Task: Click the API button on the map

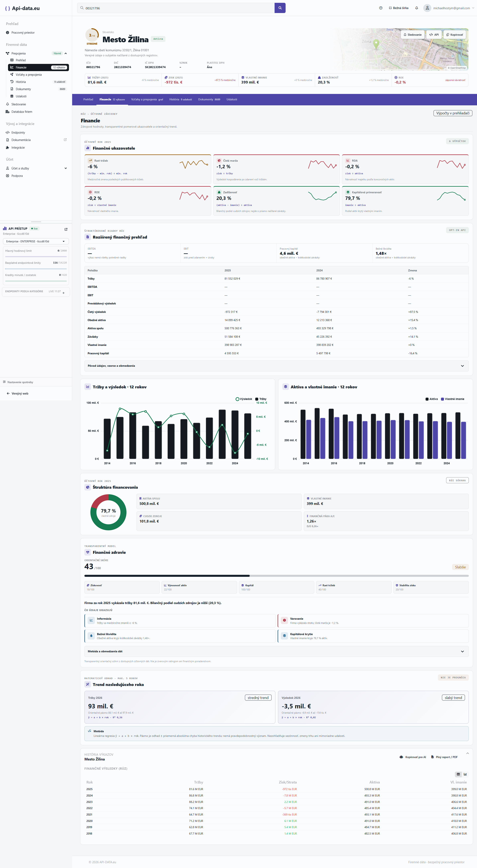Action: (x=434, y=35)
